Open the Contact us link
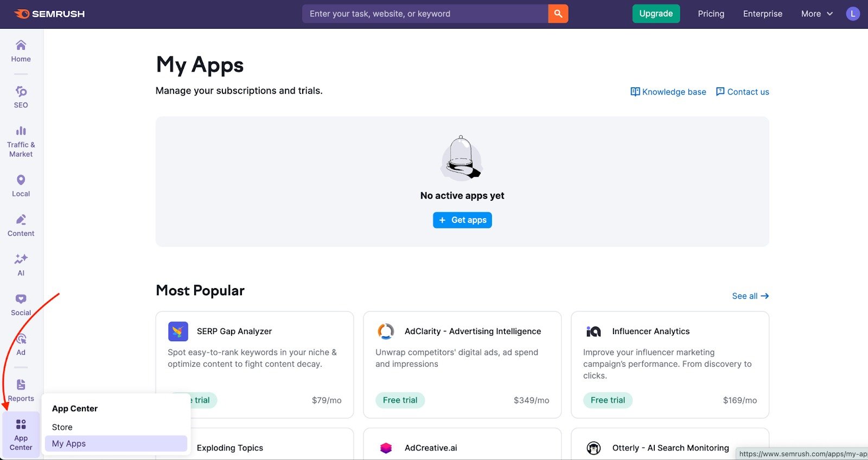The width and height of the screenshot is (868, 460). point(742,92)
